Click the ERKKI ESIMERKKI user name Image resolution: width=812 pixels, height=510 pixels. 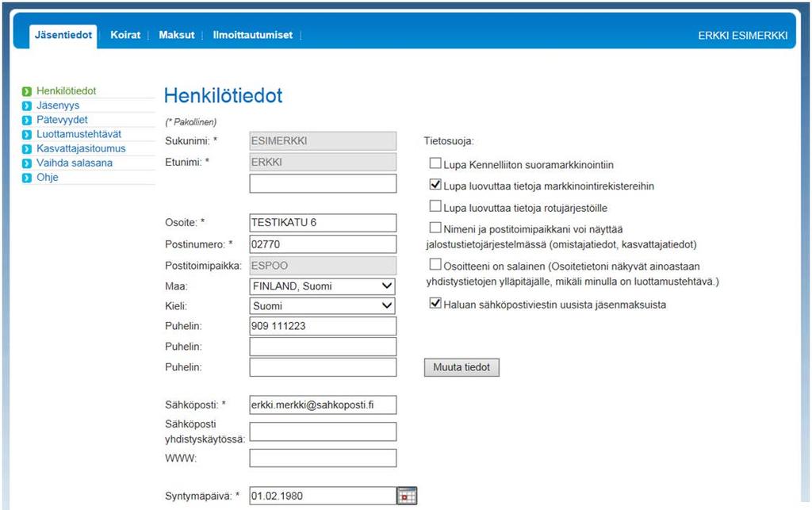742,36
